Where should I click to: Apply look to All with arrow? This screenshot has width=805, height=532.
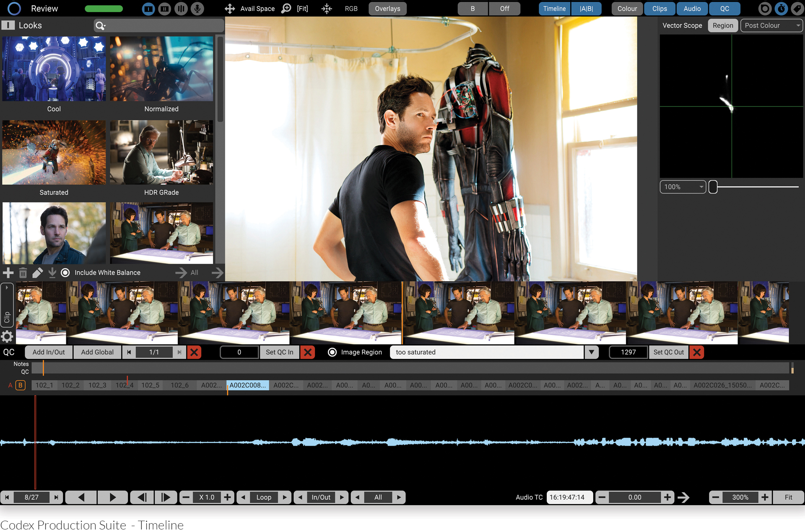(182, 273)
